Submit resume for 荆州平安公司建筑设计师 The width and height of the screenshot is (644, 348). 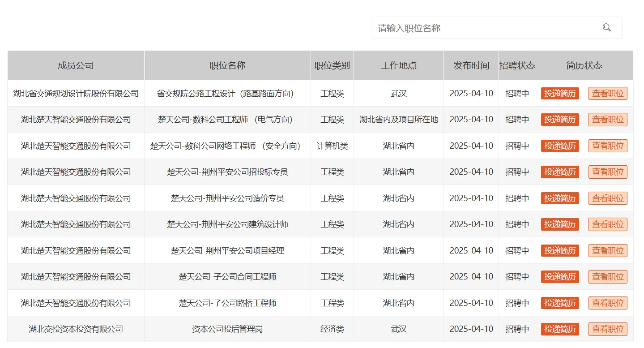click(560, 224)
